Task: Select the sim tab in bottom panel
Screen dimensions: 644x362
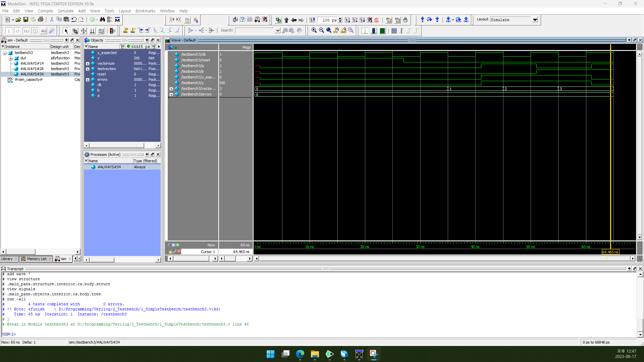Action: [62, 259]
